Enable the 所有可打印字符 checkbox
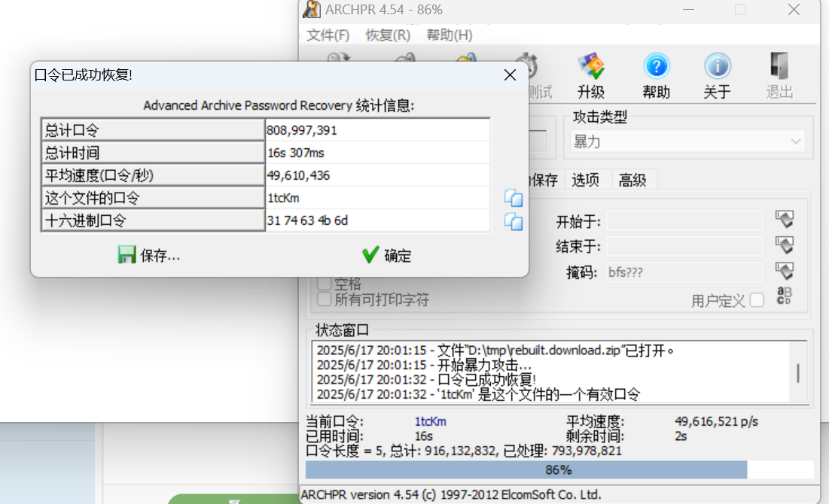Screen dimensions: 829x504 click(x=324, y=299)
